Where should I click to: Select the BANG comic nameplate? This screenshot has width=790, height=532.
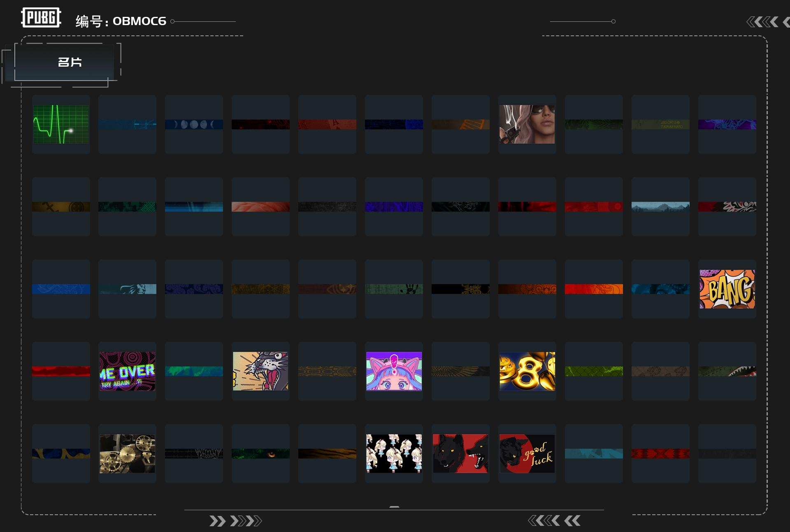tap(727, 289)
